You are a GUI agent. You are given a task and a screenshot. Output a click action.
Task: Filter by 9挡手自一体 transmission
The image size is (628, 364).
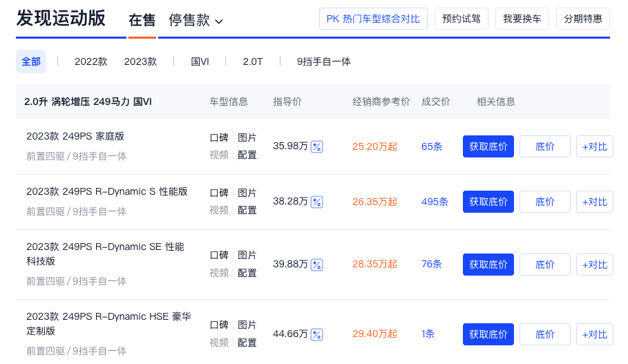point(323,61)
